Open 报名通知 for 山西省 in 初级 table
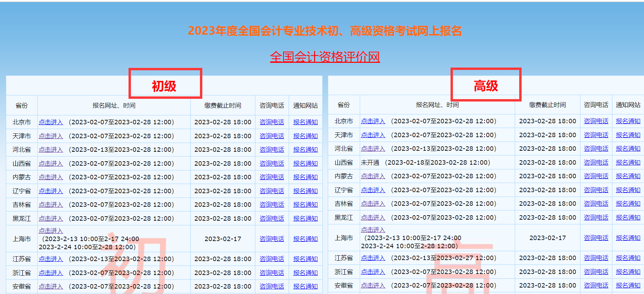The height and width of the screenshot is (294, 644). tap(305, 164)
